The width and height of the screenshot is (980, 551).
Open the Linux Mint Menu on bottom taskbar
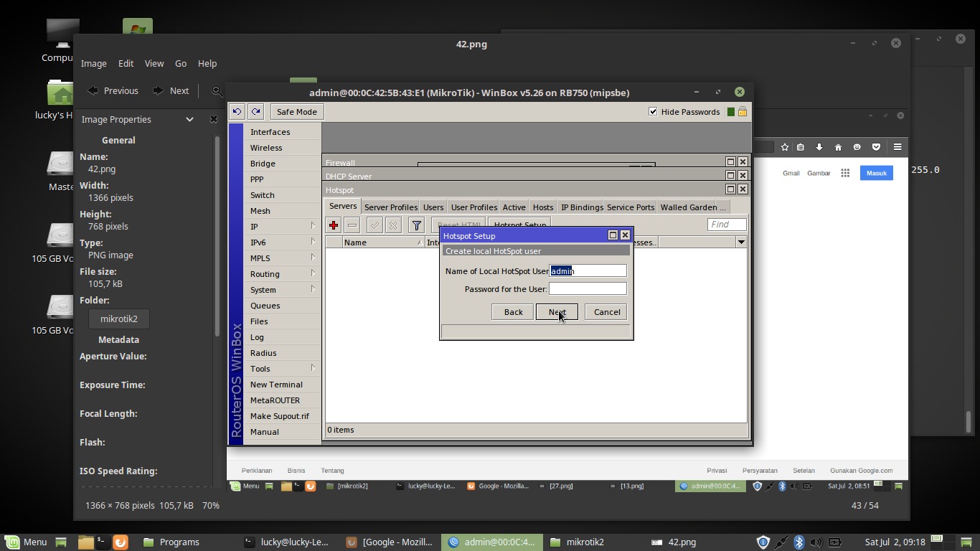(26, 542)
